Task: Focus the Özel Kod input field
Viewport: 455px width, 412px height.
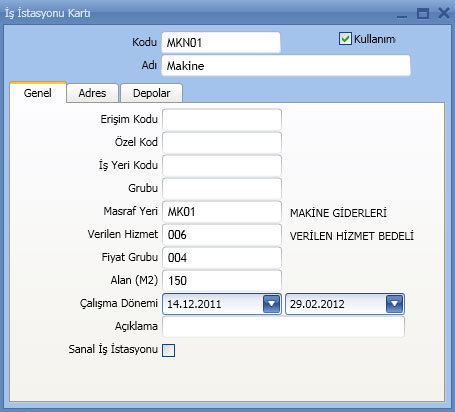Action: 222,142
